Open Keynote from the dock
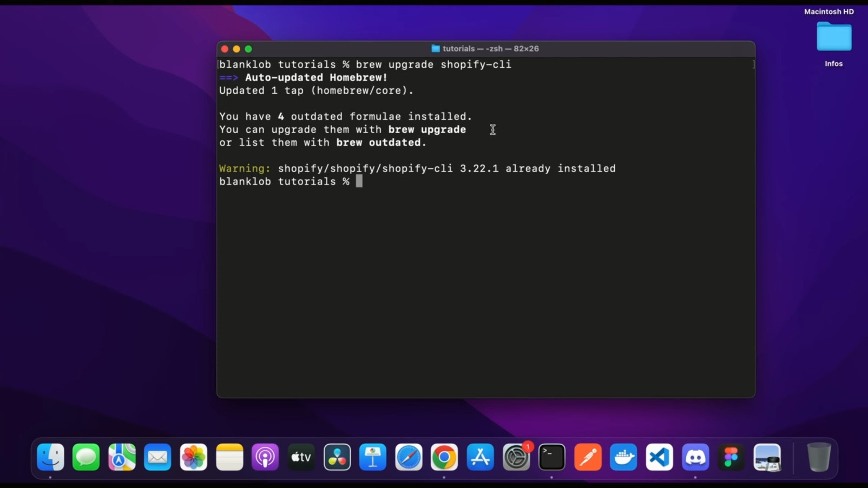This screenshot has height=488, width=868. 373,457
